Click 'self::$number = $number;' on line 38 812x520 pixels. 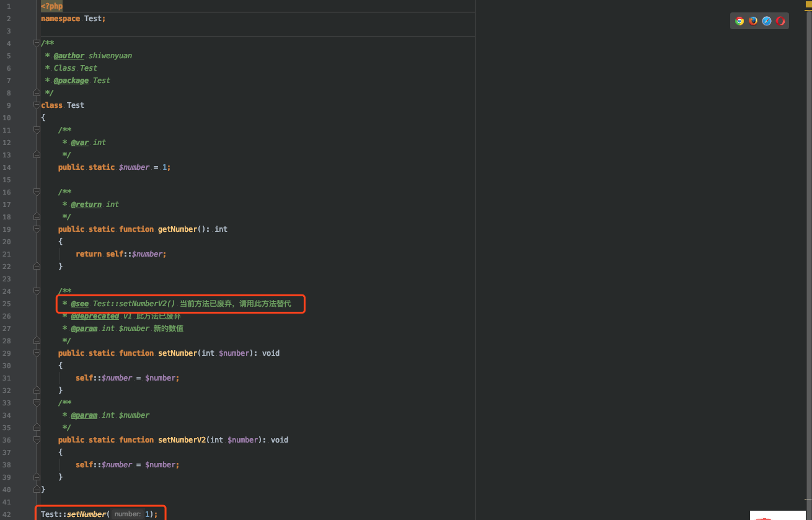coord(128,465)
